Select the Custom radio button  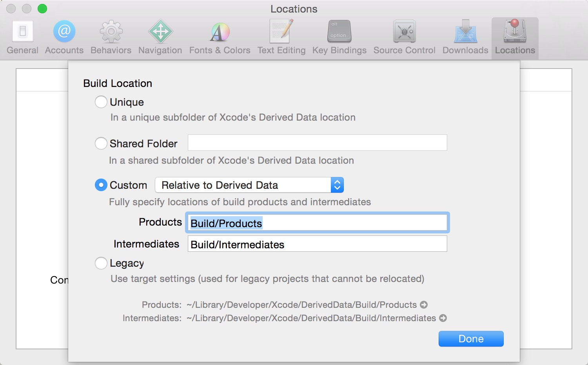point(101,185)
